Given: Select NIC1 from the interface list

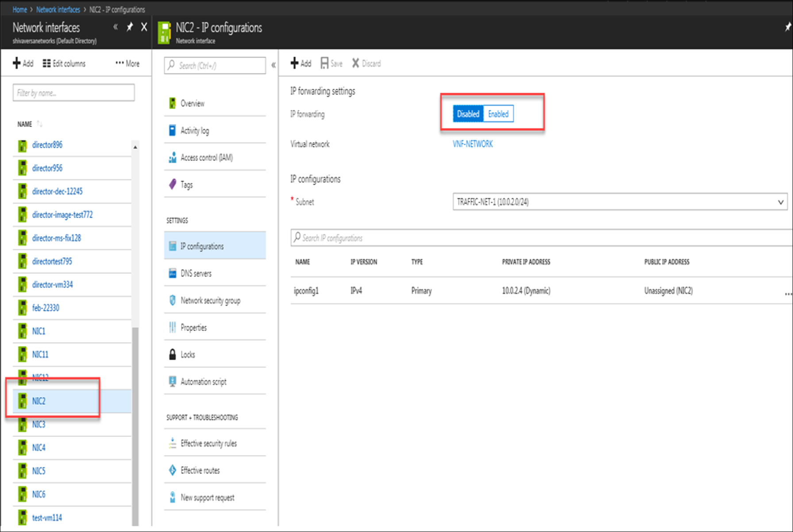Looking at the screenshot, I should click(x=38, y=331).
